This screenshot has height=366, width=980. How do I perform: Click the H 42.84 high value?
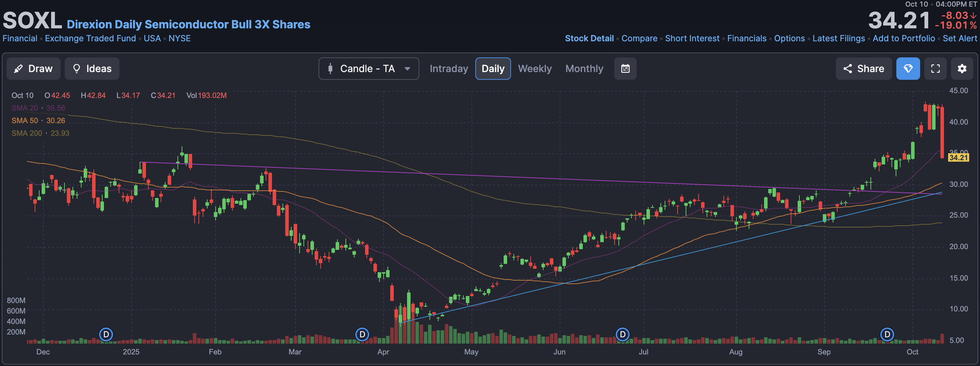pyautogui.click(x=93, y=96)
